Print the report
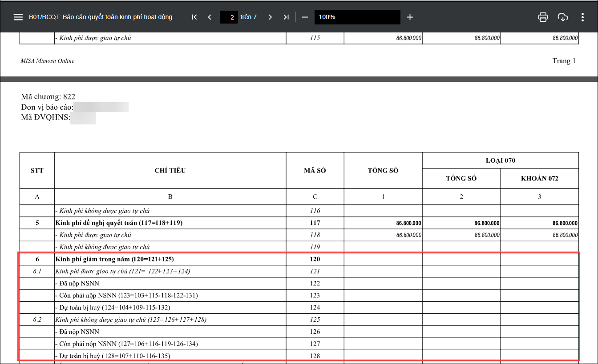The image size is (598, 364). coord(543,17)
